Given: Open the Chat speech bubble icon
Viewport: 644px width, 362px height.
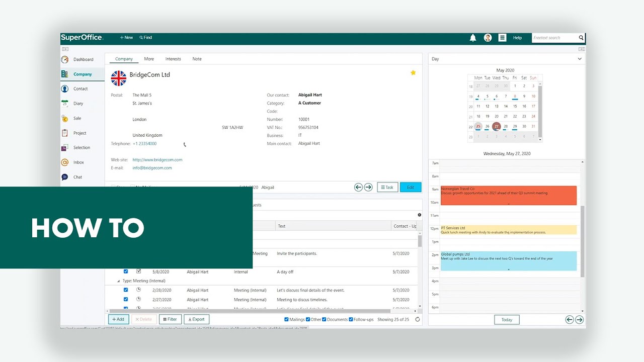Looking at the screenshot, I should point(64,177).
